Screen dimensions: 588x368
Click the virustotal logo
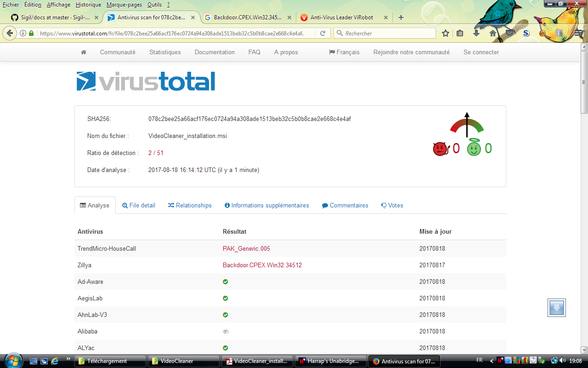(x=146, y=81)
